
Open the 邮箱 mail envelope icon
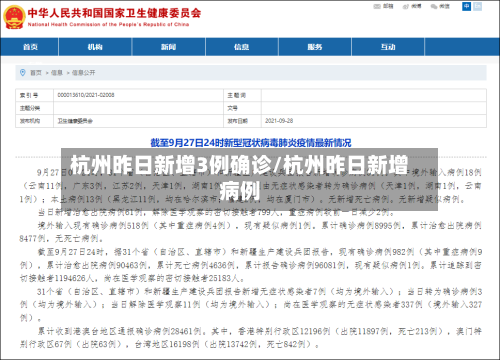377,6
